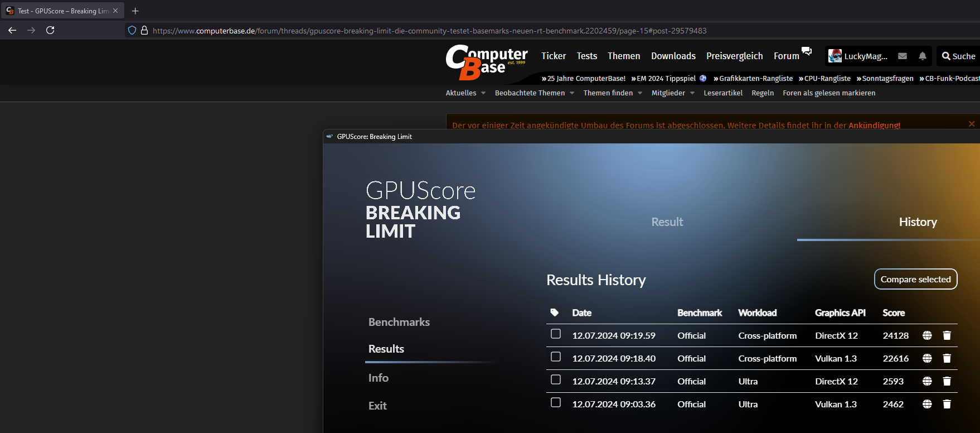Open the Regeln link

[763, 93]
